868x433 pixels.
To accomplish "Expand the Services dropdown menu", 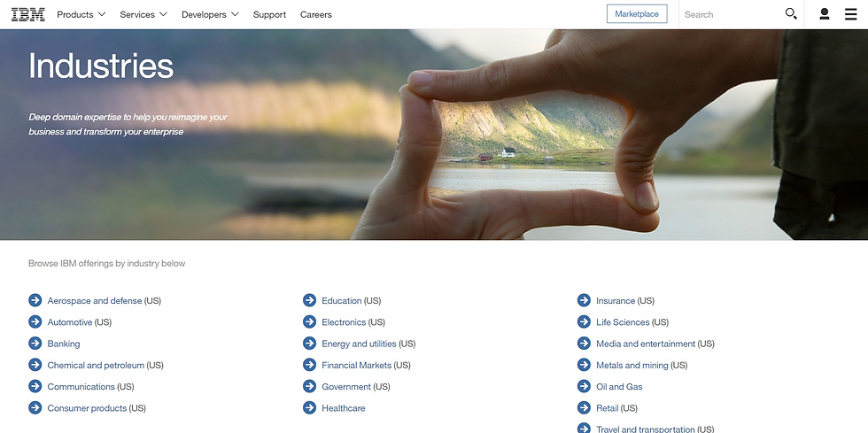I will coord(143,14).
